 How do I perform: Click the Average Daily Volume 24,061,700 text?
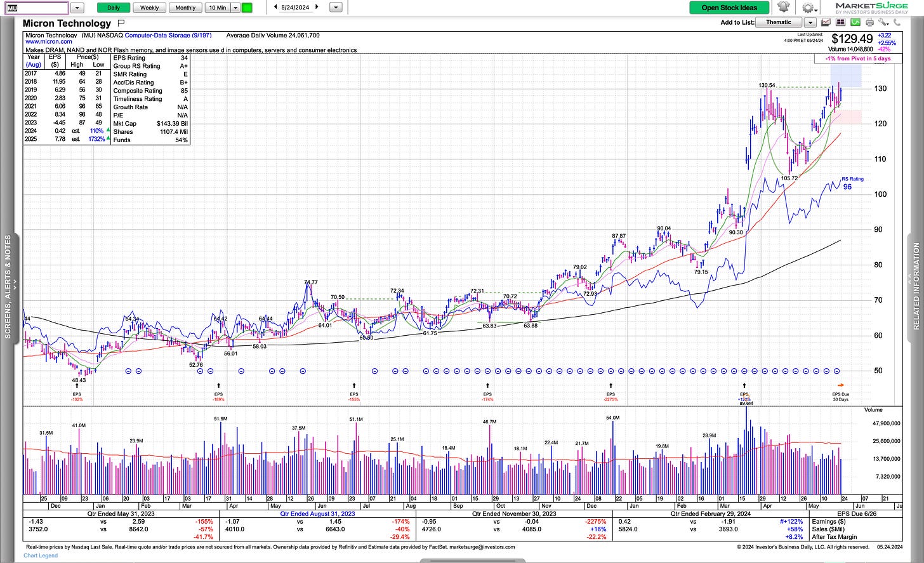tap(273, 36)
